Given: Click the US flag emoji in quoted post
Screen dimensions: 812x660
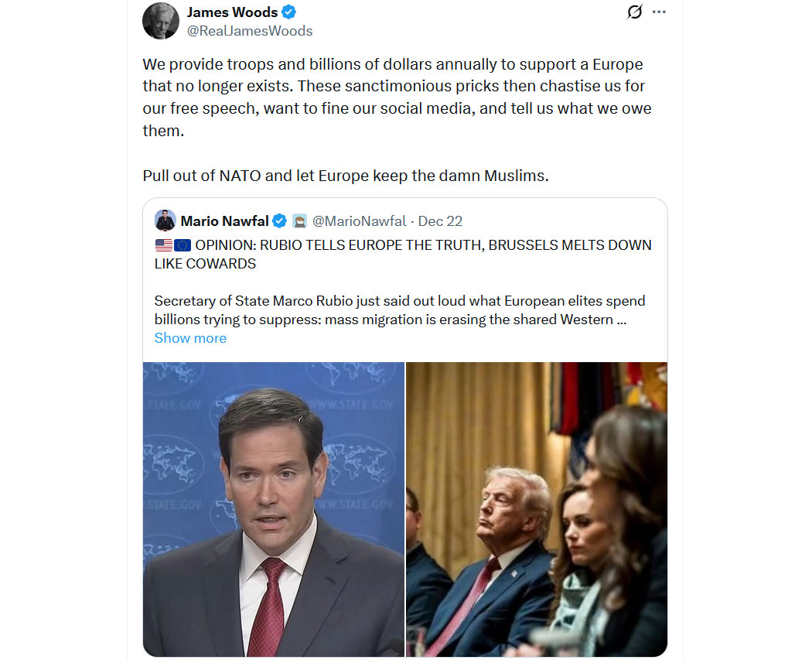Looking at the screenshot, I should [164, 245].
